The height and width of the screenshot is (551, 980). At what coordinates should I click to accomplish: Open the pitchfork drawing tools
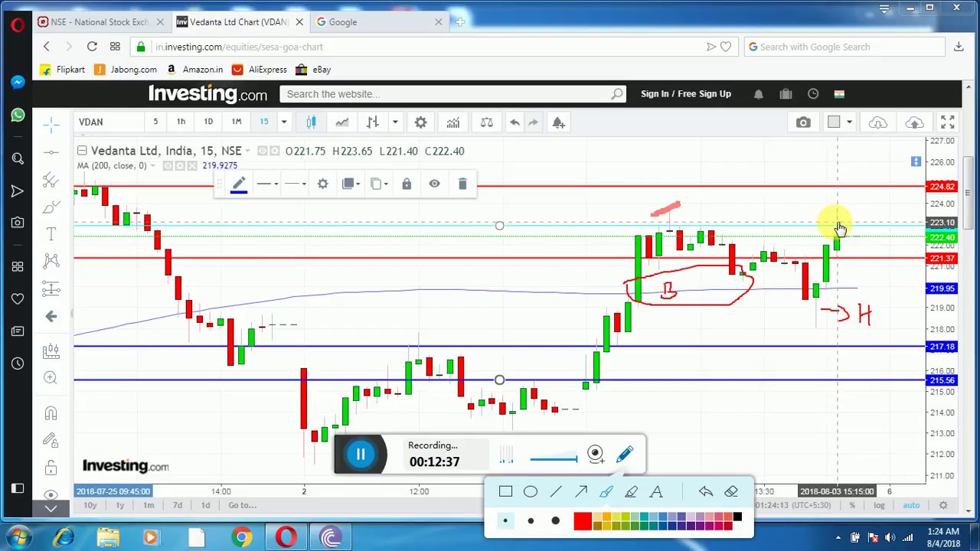point(51,180)
